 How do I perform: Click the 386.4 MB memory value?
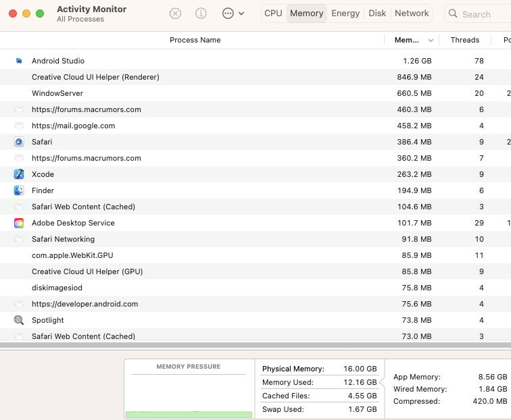(414, 142)
